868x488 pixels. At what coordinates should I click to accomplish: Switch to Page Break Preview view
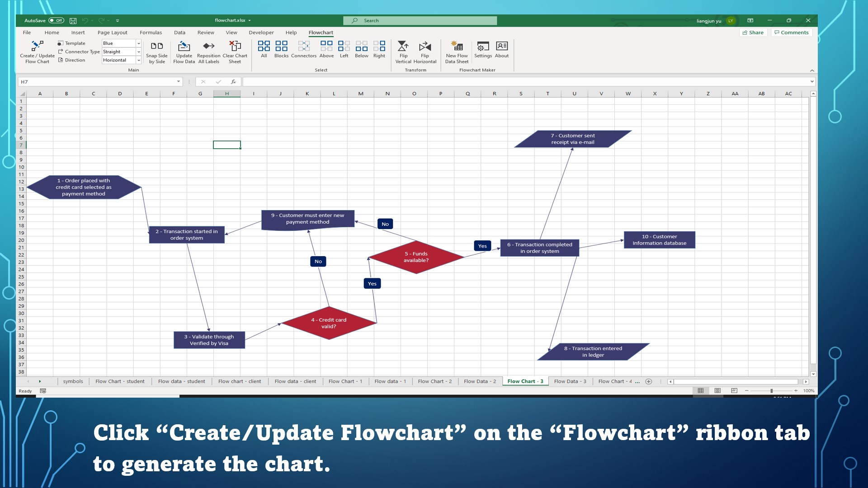click(x=734, y=391)
